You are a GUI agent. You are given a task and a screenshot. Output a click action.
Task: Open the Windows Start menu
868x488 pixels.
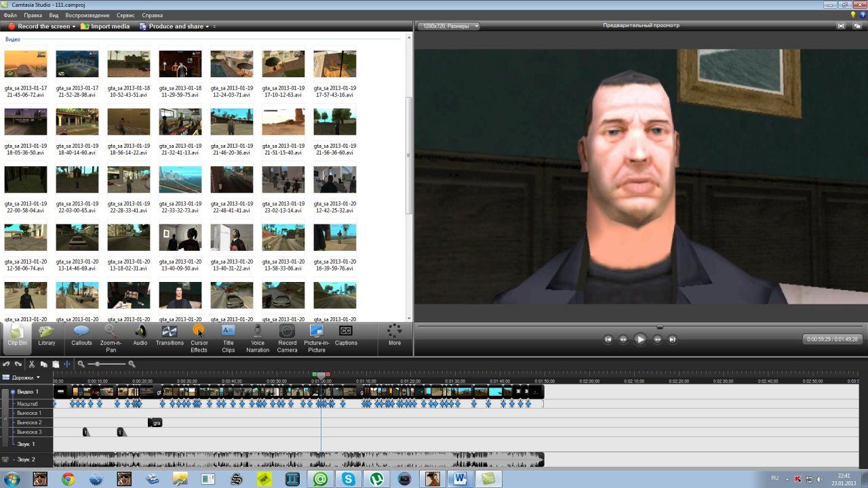coord(12,479)
